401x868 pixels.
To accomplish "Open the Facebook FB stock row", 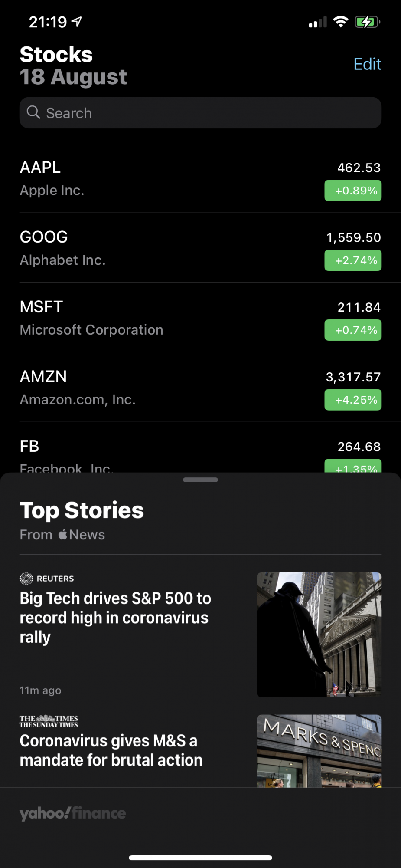I will pos(200,448).
